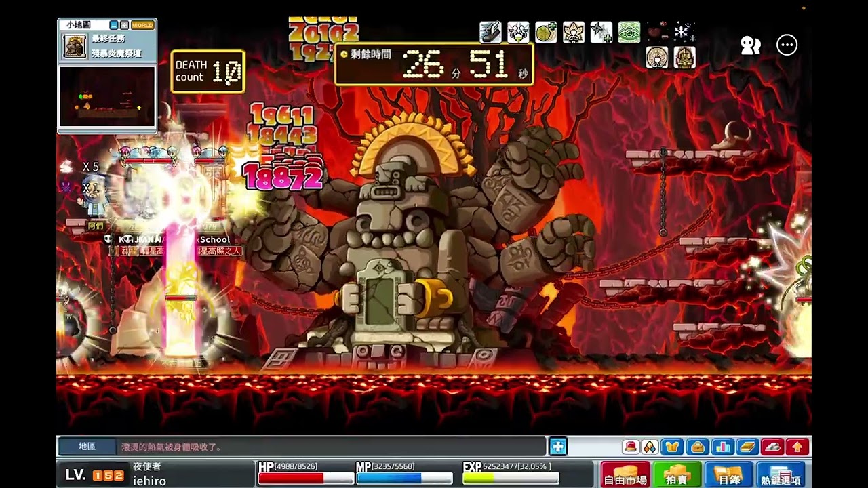
Task: Click the yellow-green EXP bar
Action: coord(511,478)
